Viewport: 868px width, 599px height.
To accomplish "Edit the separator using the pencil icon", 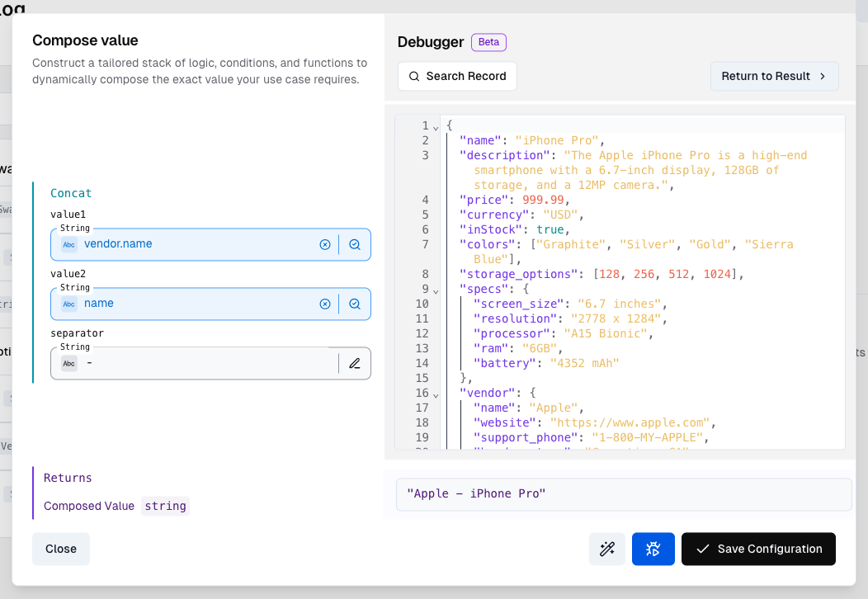I will click(355, 363).
